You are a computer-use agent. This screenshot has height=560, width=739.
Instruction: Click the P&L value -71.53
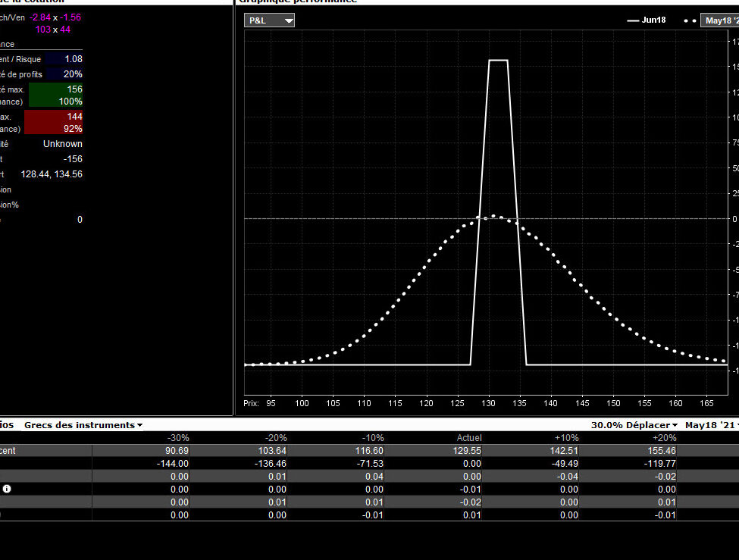pos(370,463)
